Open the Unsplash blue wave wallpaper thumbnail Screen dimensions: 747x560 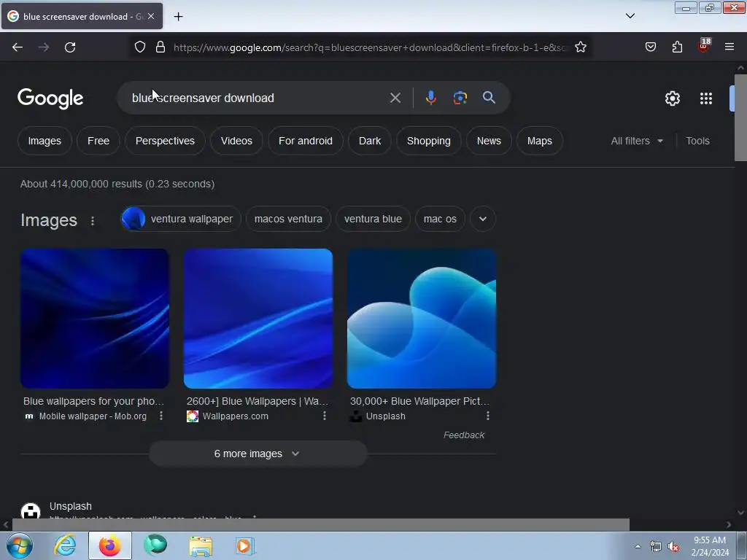[x=422, y=319]
